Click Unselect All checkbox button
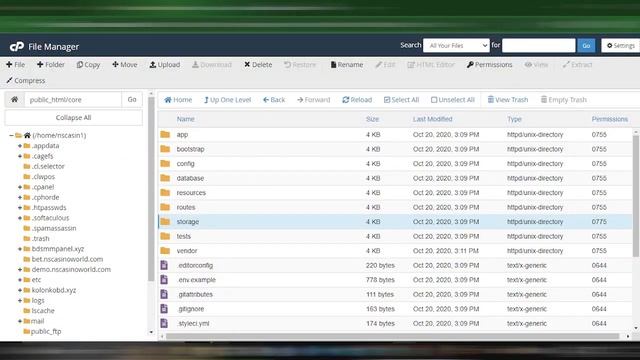640x360 pixels. coord(453,100)
